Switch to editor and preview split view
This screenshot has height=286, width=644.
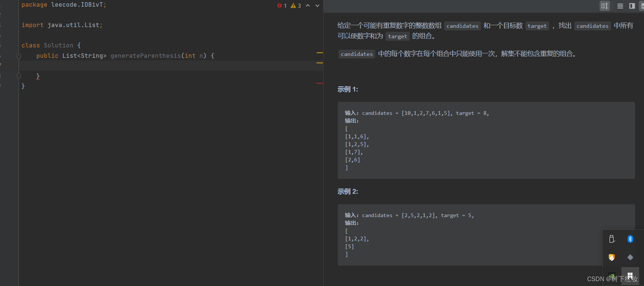click(632, 6)
